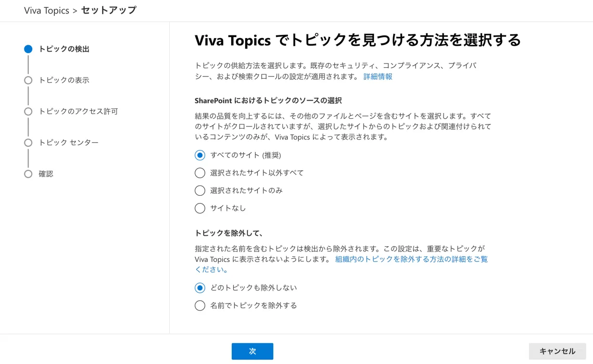Choose the サイトなし radio button
593x364 pixels.
200,208
